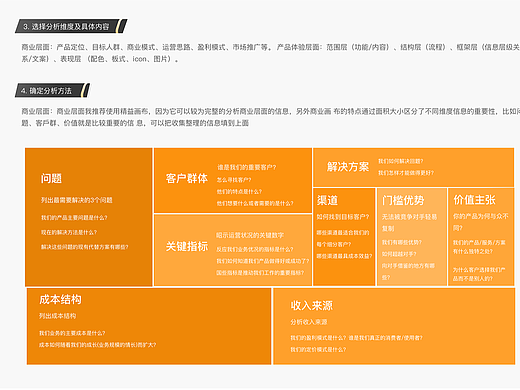
Task: Click the heading "4. 确定分析方法"
Action: (x=46, y=91)
